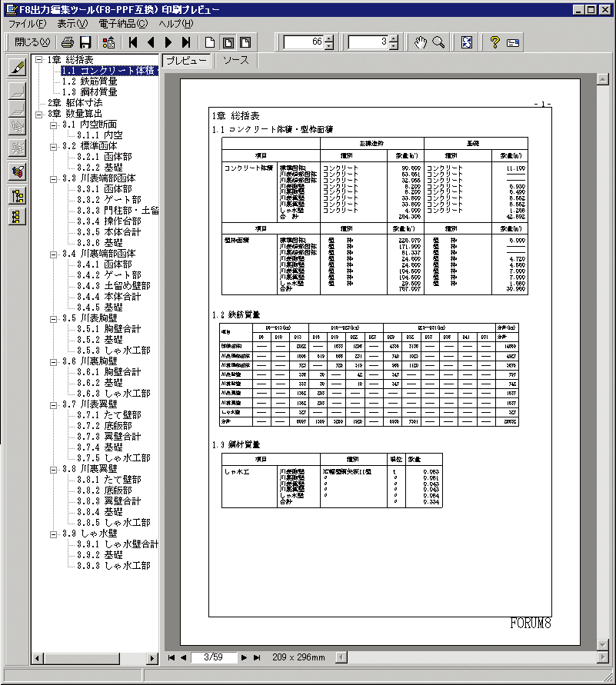Select 1.2 鉄筋質量 in the tree

89,81
